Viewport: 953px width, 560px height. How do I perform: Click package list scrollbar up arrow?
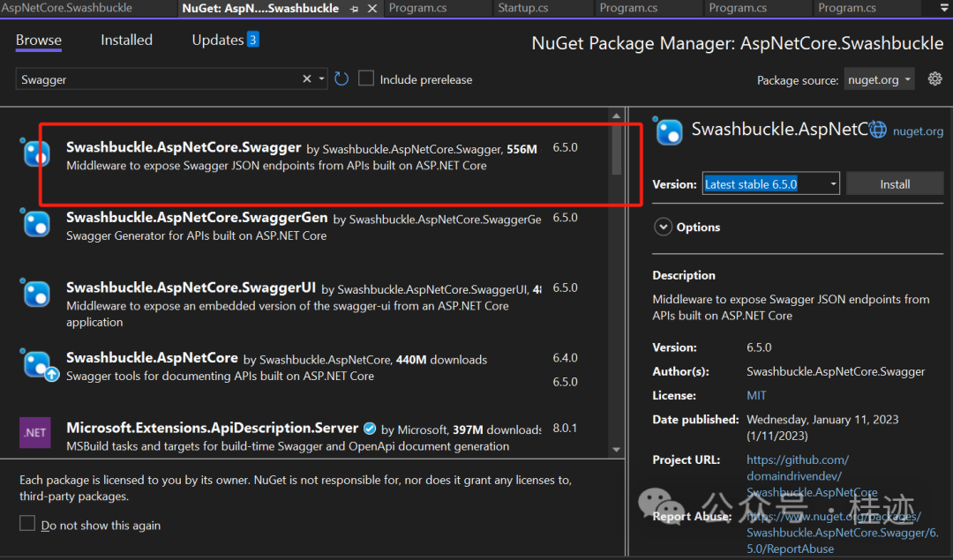[x=616, y=116]
